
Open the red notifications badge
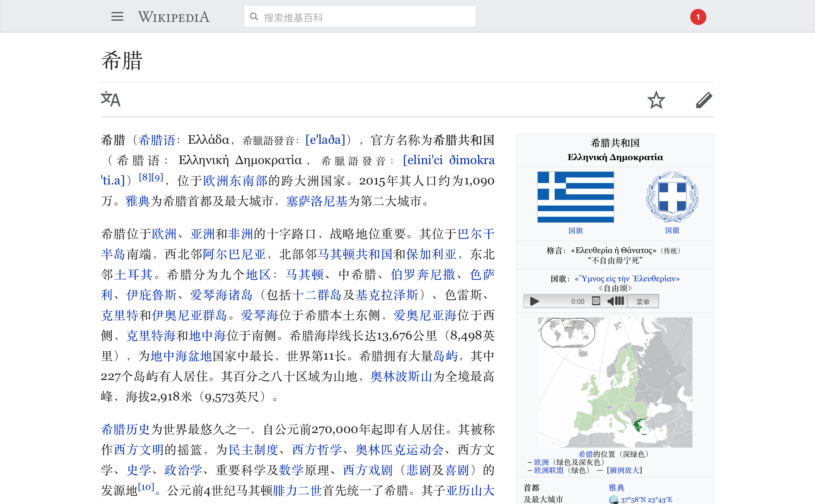[x=698, y=17]
